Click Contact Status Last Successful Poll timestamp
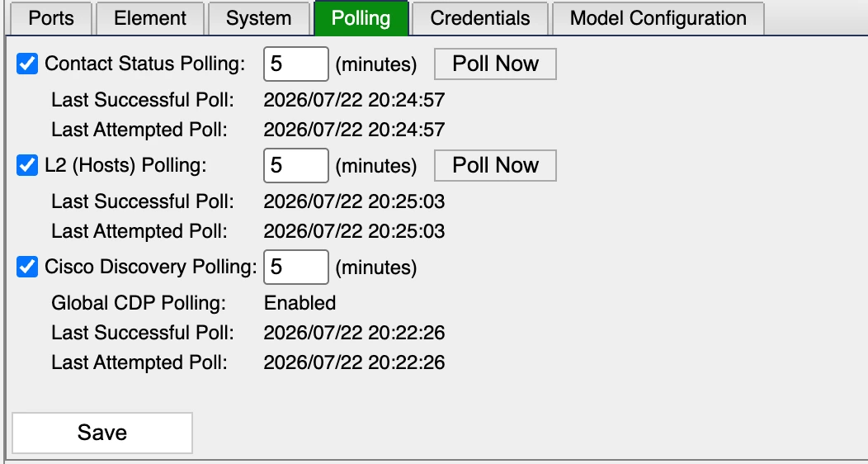Screen dimensions: 868x464 [354, 100]
